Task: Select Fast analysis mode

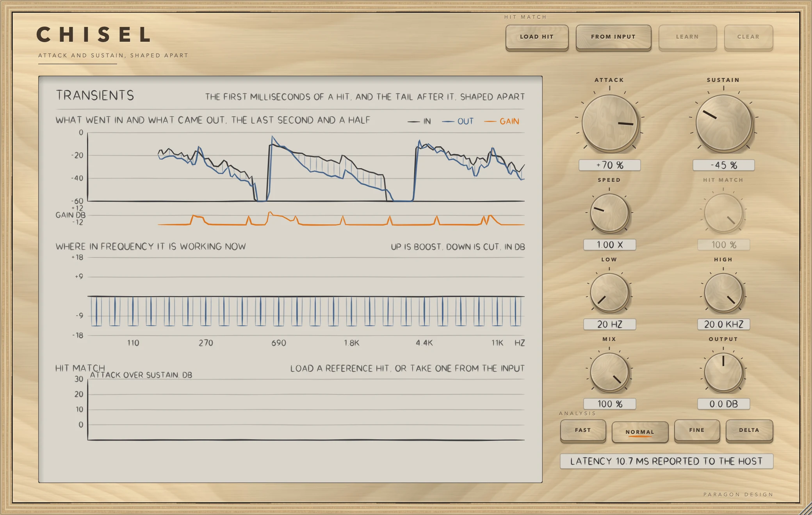Action: (583, 431)
